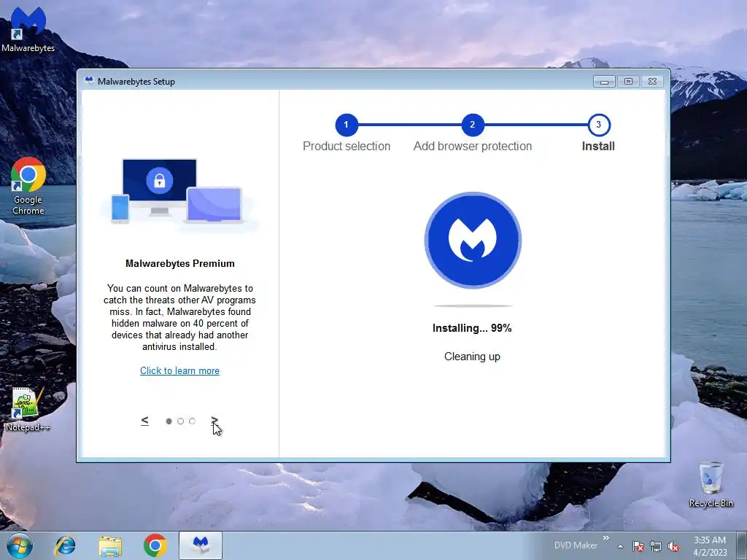Click the 'Installing... 99%' status text
The width and height of the screenshot is (747, 560).
click(472, 328)
